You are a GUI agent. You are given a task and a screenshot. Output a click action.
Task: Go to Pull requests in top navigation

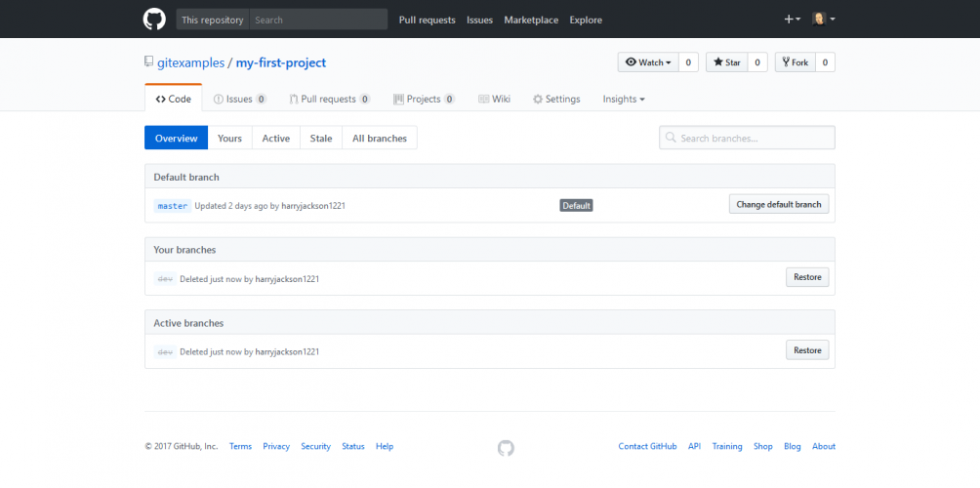pos(427,20)
